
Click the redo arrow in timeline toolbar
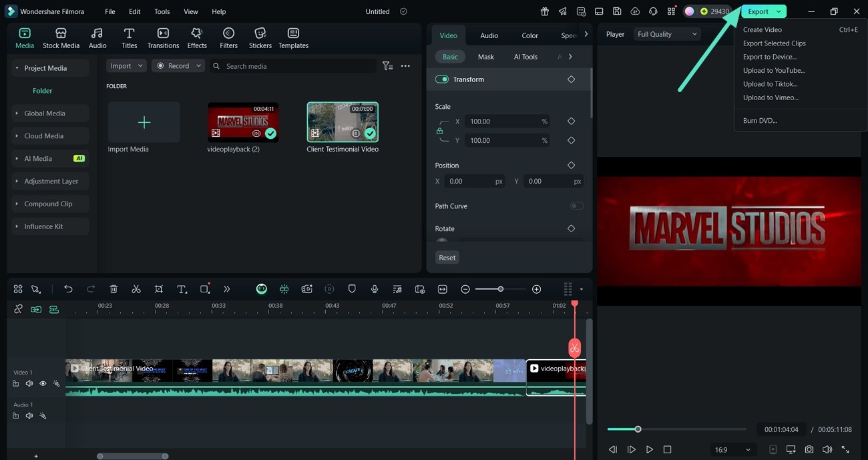(x=91, y=289)
